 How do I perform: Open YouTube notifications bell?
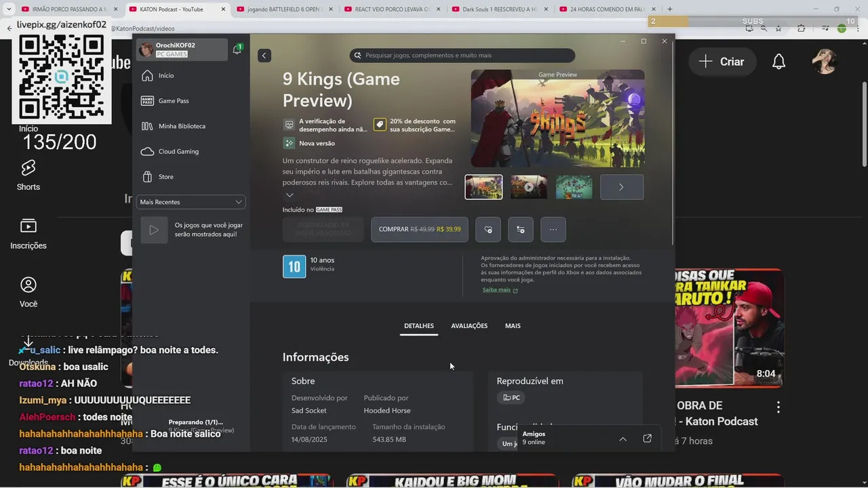tap(779, 62)
